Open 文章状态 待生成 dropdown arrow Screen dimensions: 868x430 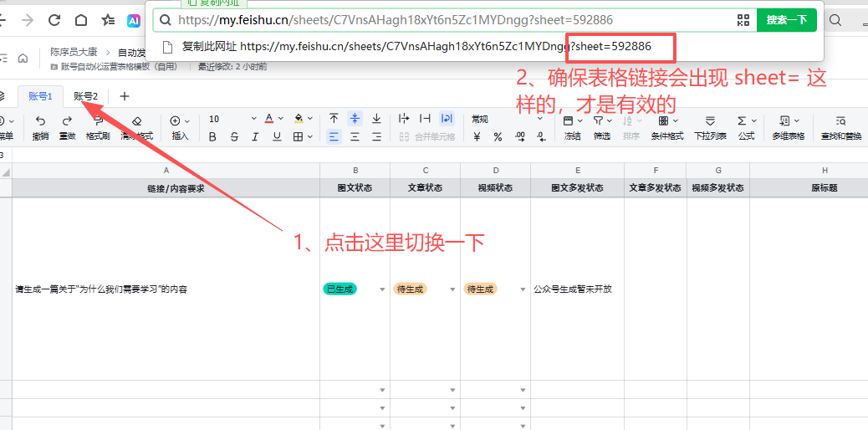[x=452, y=289]
